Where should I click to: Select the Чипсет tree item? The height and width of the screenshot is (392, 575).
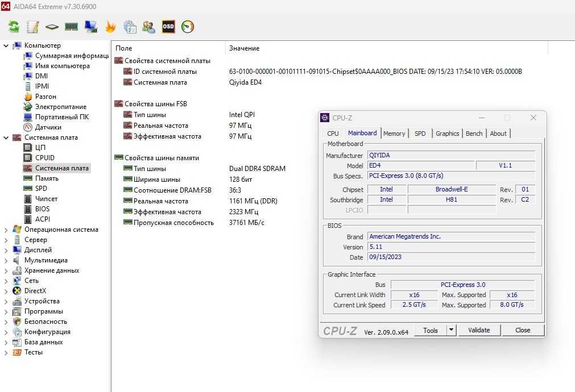point(46,199)
